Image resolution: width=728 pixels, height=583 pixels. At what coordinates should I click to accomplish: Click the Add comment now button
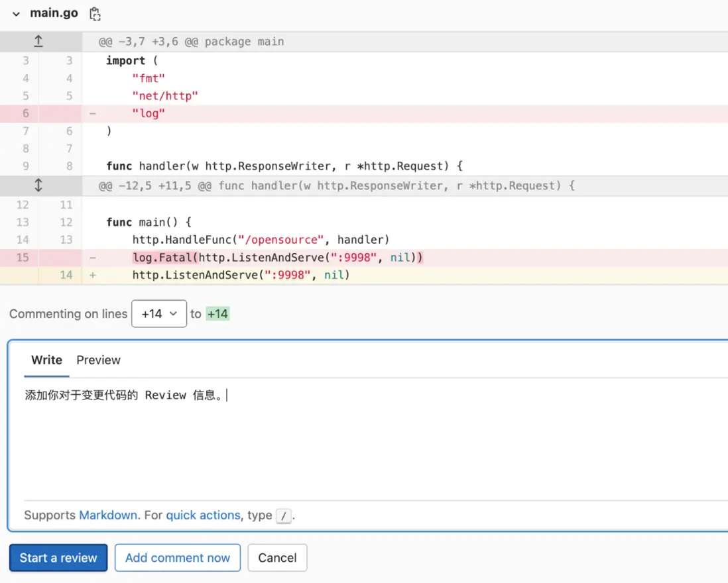click(177, 558)
